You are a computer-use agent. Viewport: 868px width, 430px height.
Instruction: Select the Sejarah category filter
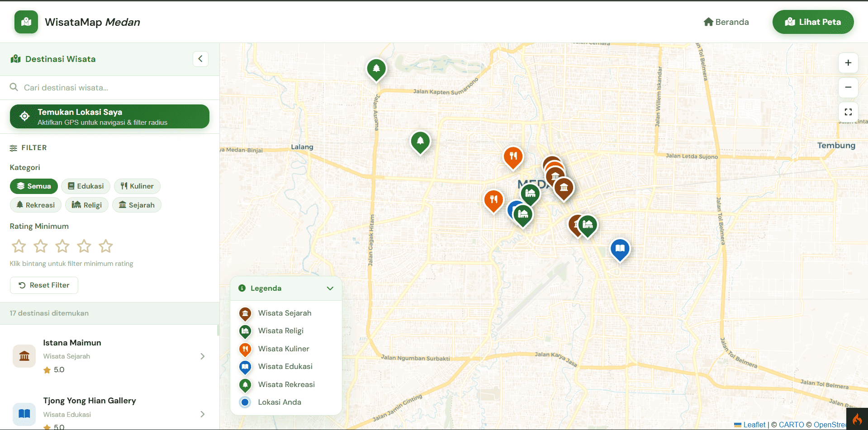pyautogui.click(x=137, y=205)
